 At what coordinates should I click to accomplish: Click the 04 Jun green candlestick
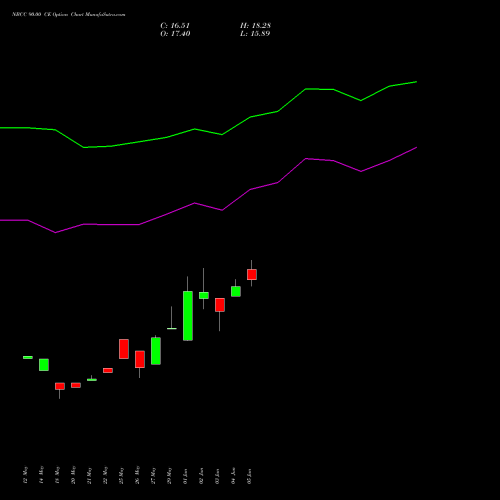click(x=236, y=291)
